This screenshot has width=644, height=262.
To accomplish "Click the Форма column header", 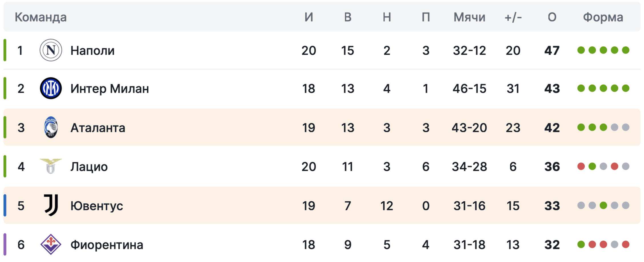I will 603,17.
